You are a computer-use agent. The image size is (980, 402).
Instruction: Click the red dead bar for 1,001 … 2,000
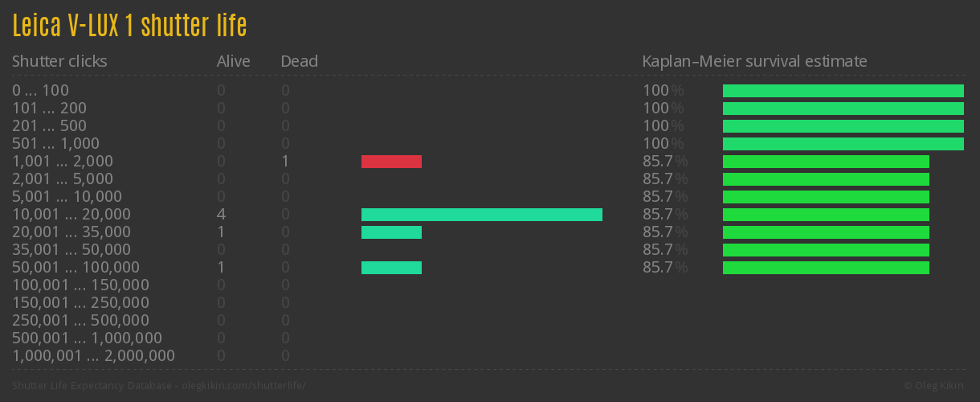pyautogui.click(x=391, y=162)
